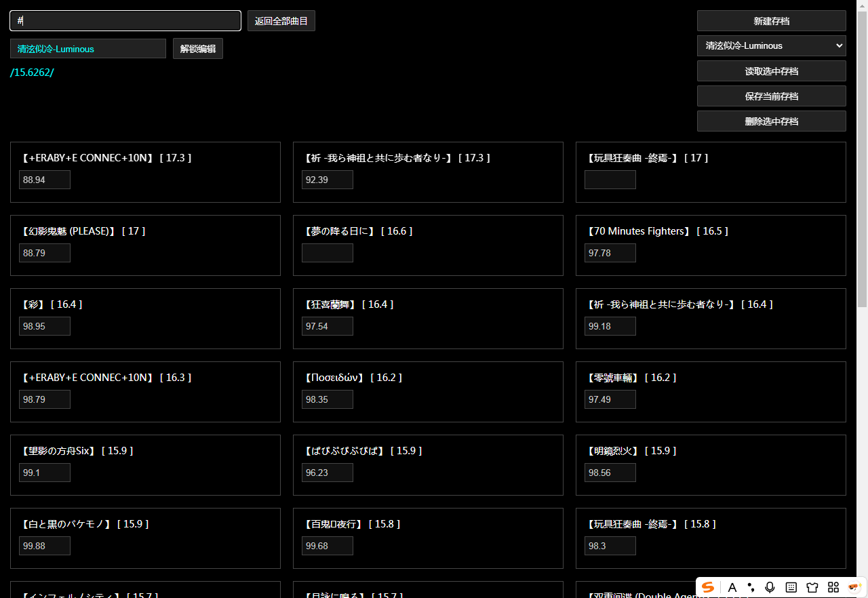Click song title 【玩具狂奏曲 -終焉-】 [ 17 ]
Viewport: 868px width, 598px height.
point(646,158)
